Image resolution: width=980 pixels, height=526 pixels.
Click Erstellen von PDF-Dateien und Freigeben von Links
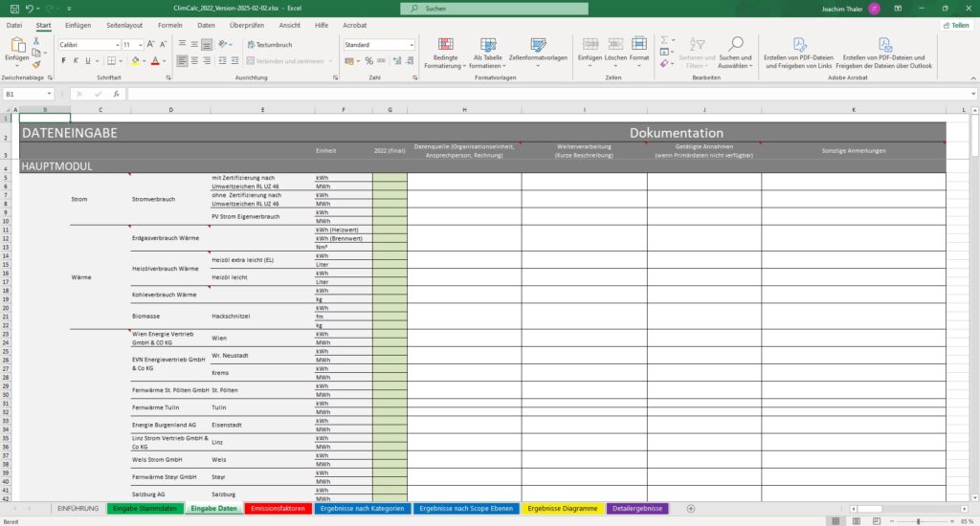coord(799,54)
